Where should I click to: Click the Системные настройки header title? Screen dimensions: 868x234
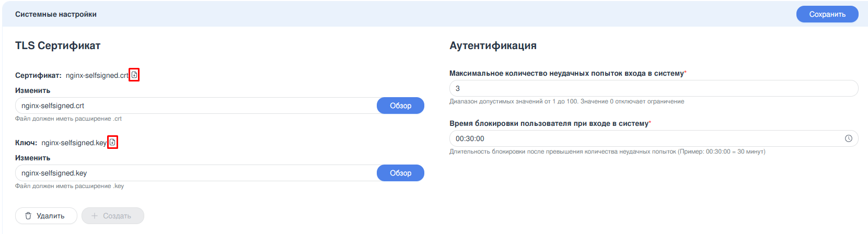click(x=56, y=14)
